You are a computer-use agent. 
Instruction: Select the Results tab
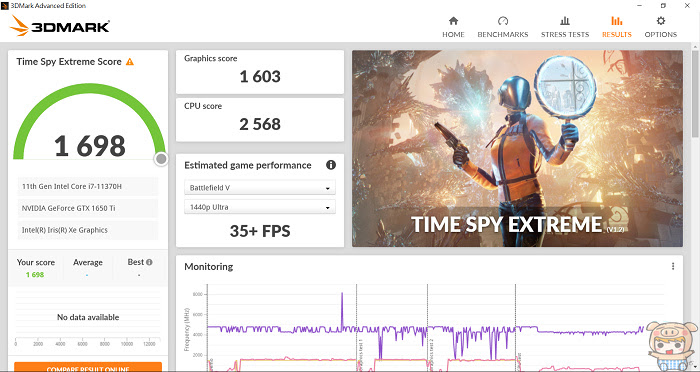pyautogui.click(x=617, y=27)
